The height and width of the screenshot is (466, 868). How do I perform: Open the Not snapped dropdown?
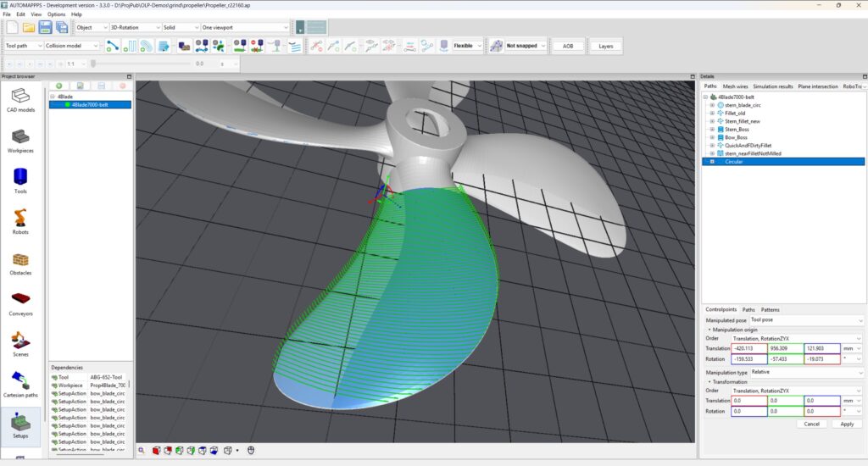pyautogui.click(x=526, y=46)
